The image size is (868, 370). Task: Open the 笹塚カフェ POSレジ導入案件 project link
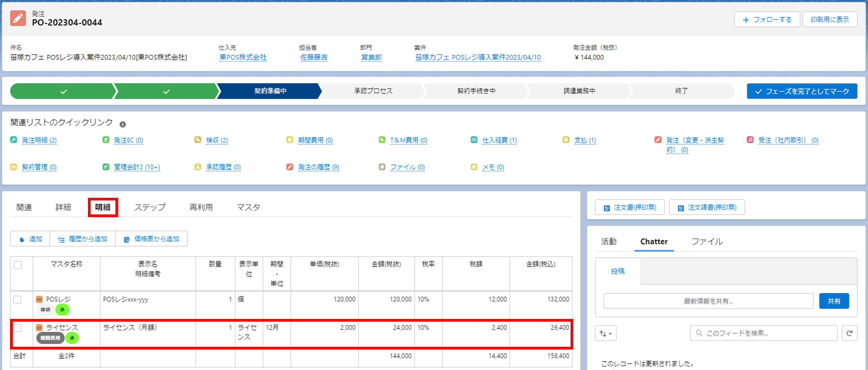tap(478, 57)
